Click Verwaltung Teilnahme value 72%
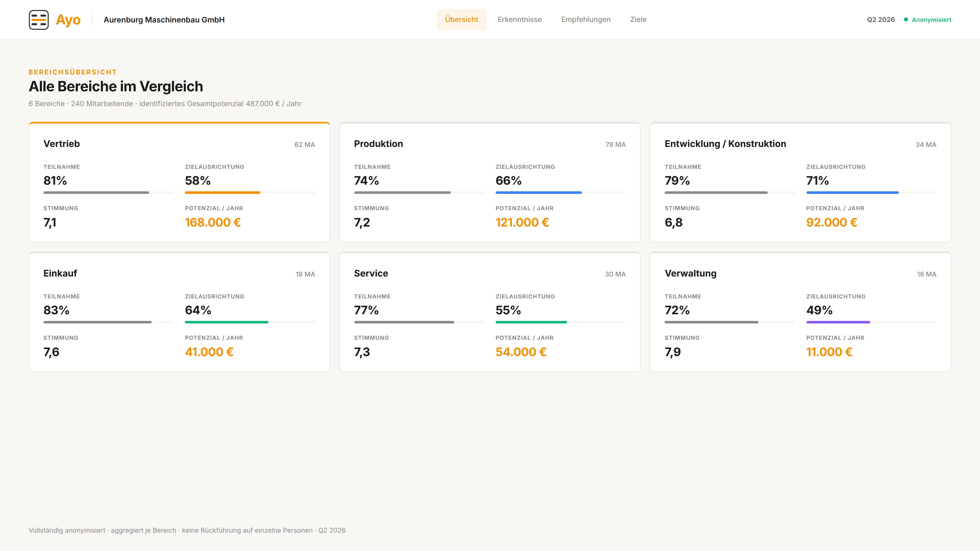This screenshot has height=551, width=980. (x=677, y=310)
